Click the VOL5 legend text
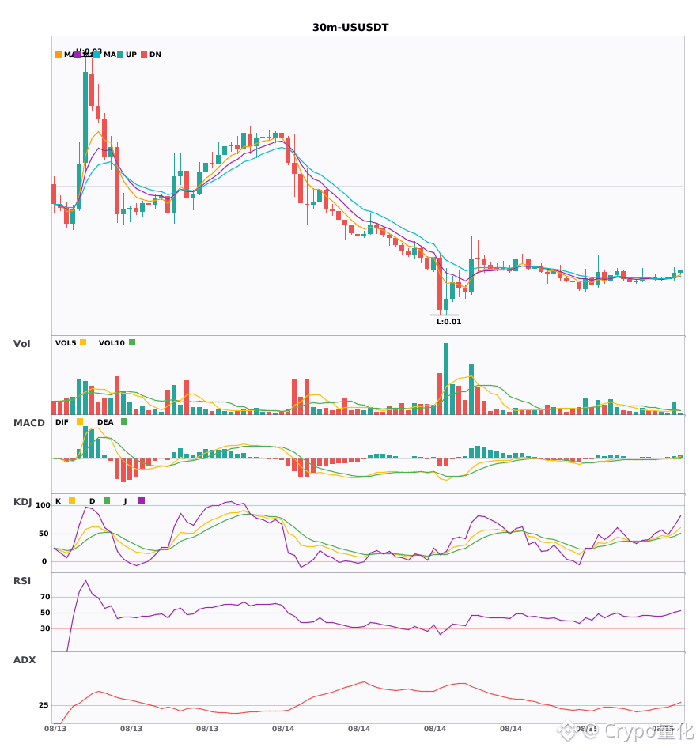Viewport: 700px width, 751px height. click(66, 343)
